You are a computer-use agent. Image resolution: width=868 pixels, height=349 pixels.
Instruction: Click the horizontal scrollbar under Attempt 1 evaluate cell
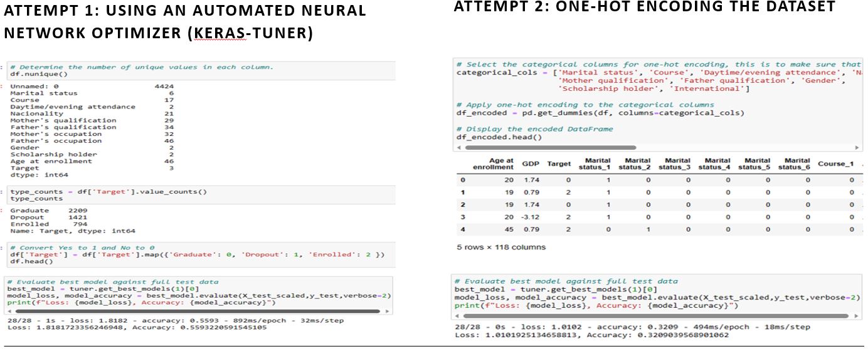coord(199,311)
